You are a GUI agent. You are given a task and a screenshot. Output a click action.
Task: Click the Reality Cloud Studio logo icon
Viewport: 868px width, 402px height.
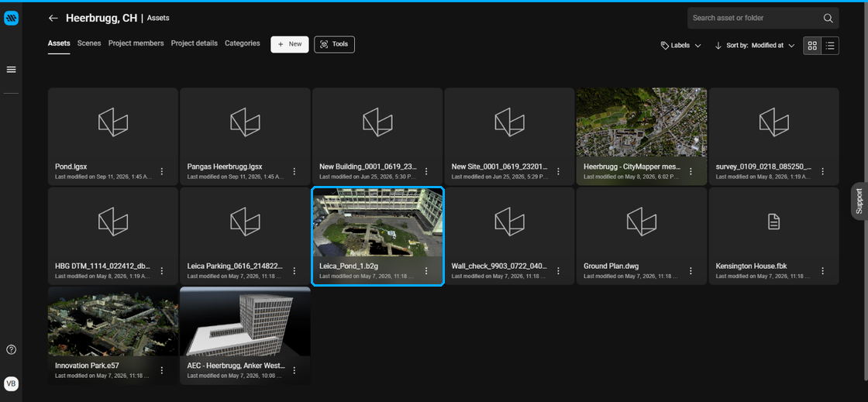11,19
